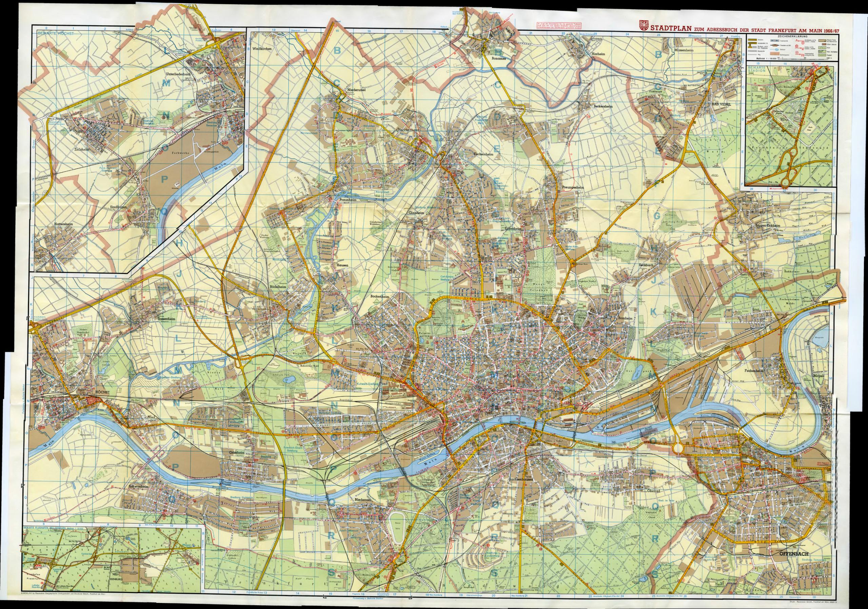Click the Eisenbahn railway symbol in legend
Viewport: 868px width, 609px height.
pos(775,45)
